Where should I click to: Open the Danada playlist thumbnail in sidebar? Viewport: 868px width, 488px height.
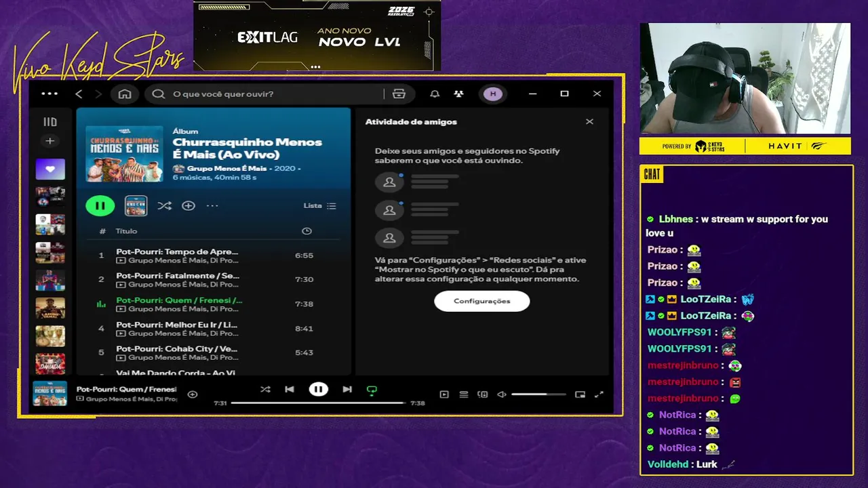pos(50,364)
